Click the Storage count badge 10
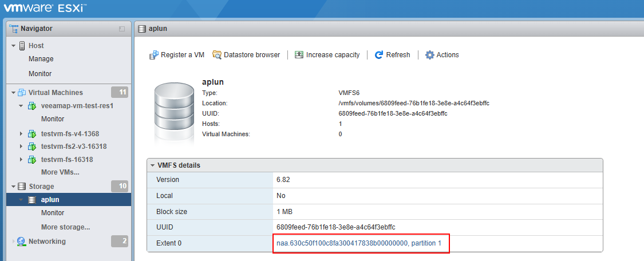This screenshot has width=644, height=261. (x=120, y=187)
